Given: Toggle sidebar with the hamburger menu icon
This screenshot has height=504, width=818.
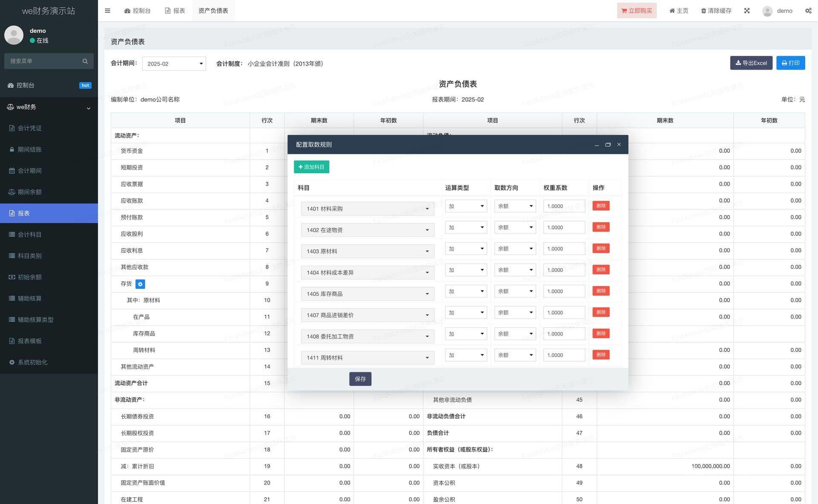Looking at the screenshot, I should point(107,11).
